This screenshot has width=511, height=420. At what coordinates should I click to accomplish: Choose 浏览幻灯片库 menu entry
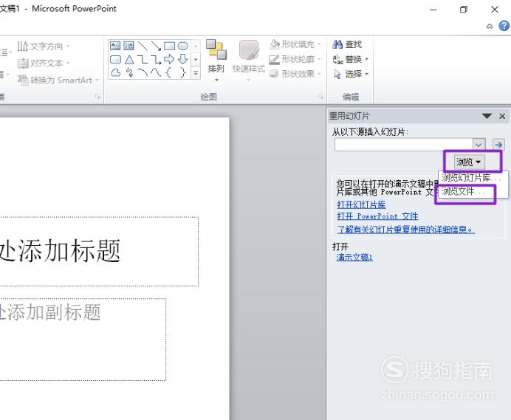(x=472, y=178)
